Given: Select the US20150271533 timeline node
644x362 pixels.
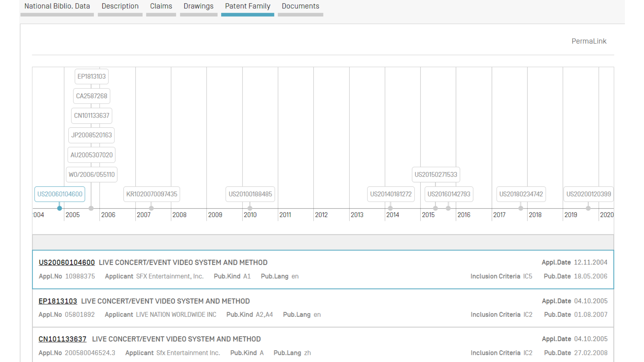Looking at the screenshot, I should tap(436, 174).
